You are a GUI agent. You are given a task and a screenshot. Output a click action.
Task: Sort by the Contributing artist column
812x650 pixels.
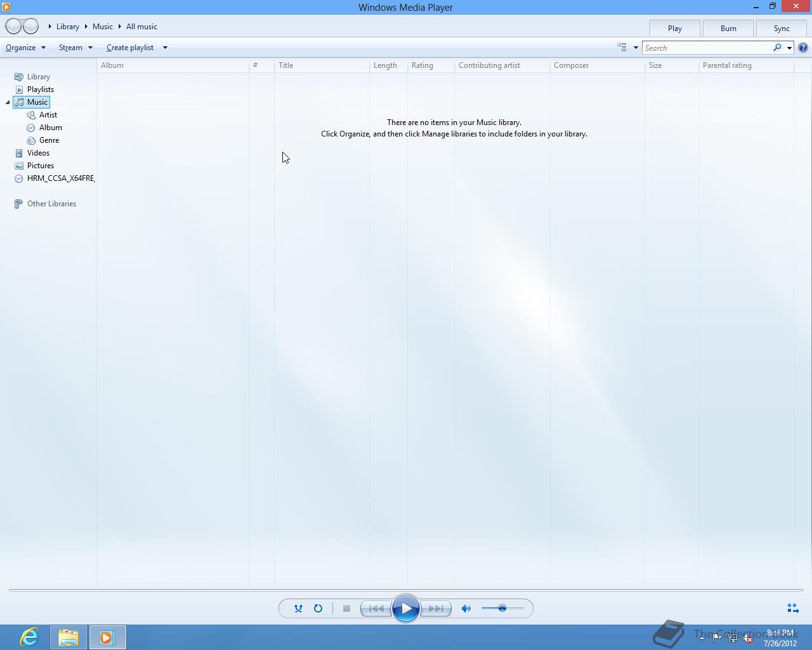tap(502, 65)
